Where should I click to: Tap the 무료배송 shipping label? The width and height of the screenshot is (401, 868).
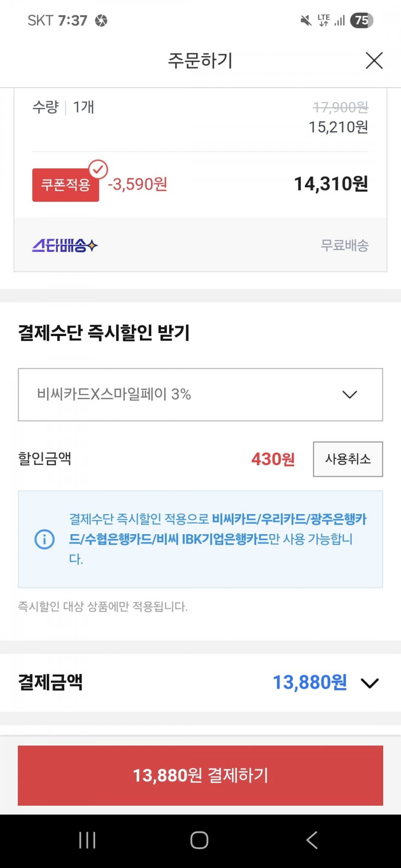(345, 245)
